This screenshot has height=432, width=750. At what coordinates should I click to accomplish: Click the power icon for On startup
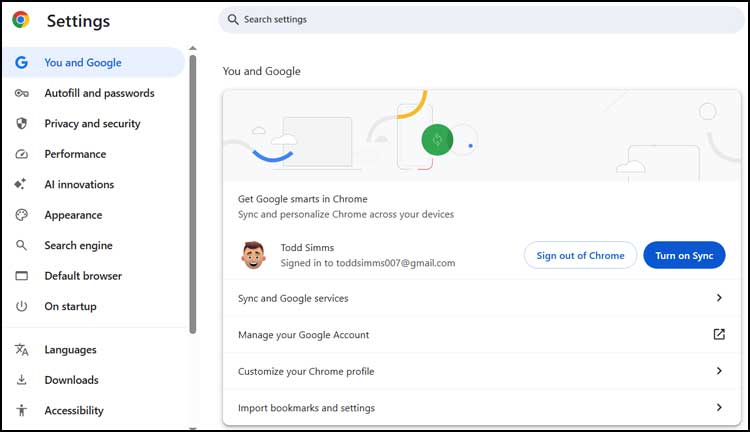pyautogui.click(x=22, y=306)
